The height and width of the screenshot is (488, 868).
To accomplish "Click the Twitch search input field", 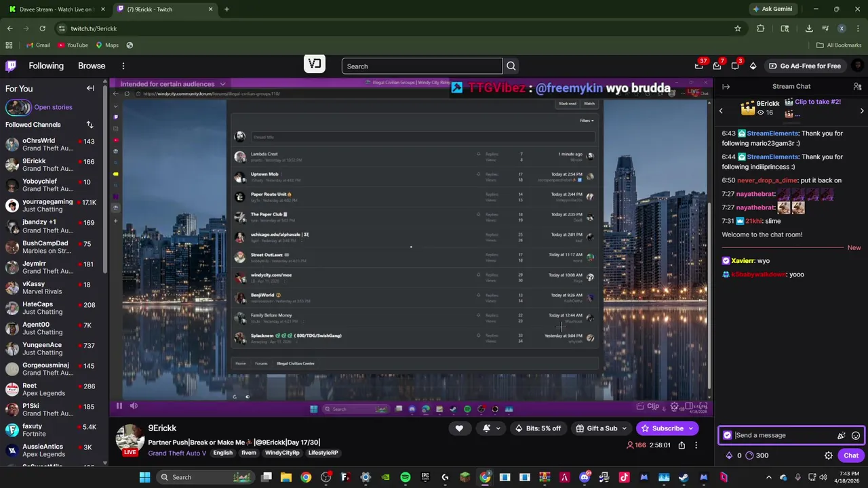I will [x=422, y=66].
